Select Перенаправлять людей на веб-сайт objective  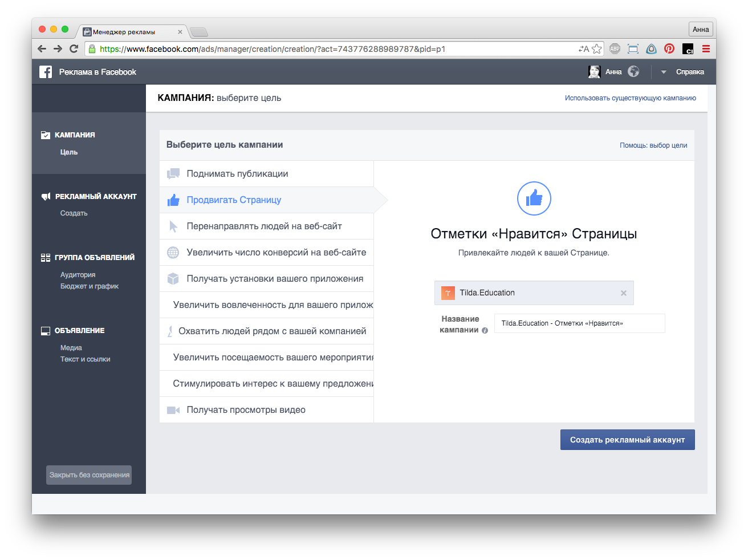[x=264, y=226]
